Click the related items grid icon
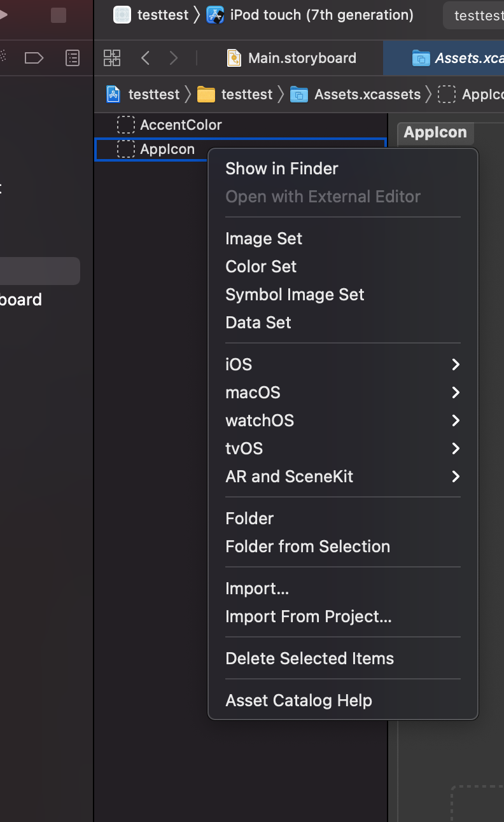Screen dimensions: 504x822 [x=112, y=59]
